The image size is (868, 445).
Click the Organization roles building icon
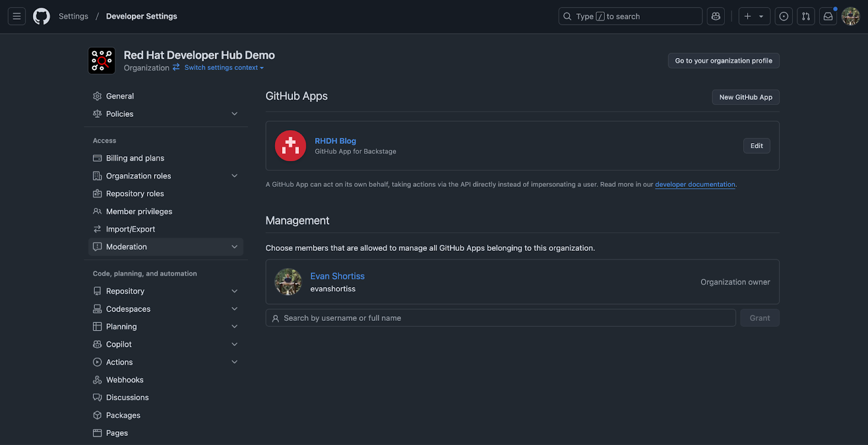97,176
